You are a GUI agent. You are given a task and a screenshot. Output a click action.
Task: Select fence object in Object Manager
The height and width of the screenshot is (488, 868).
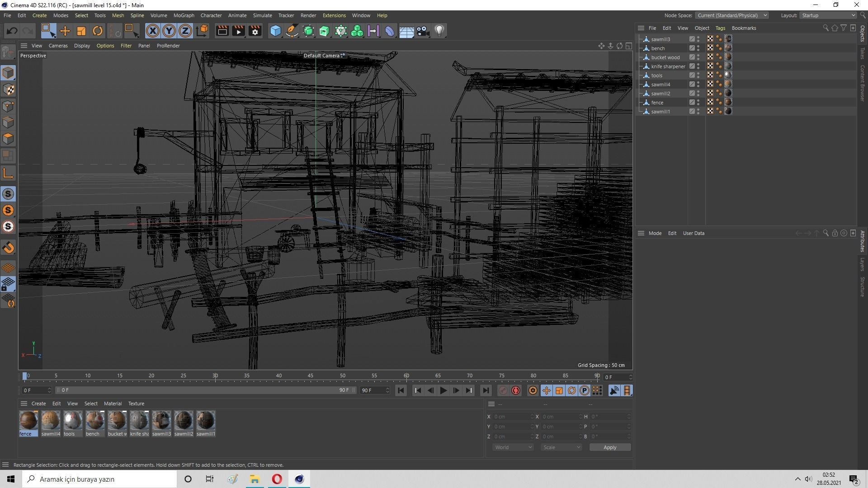657,103
